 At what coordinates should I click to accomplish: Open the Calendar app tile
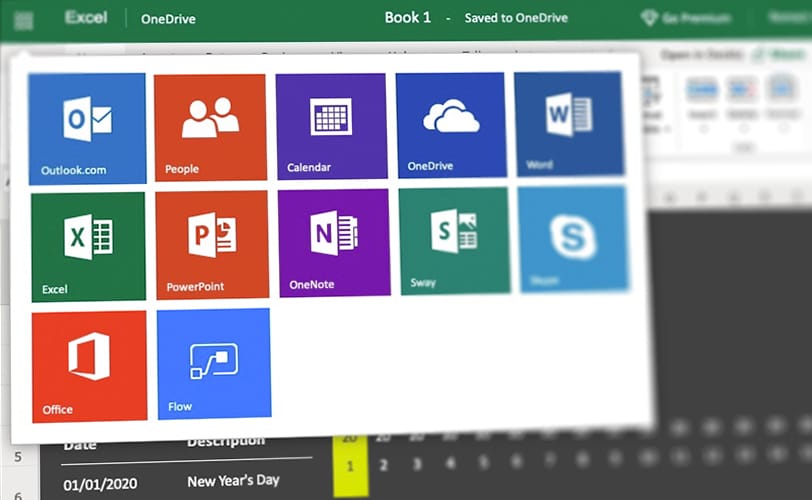pyautogui.click(x=331, y=125)
